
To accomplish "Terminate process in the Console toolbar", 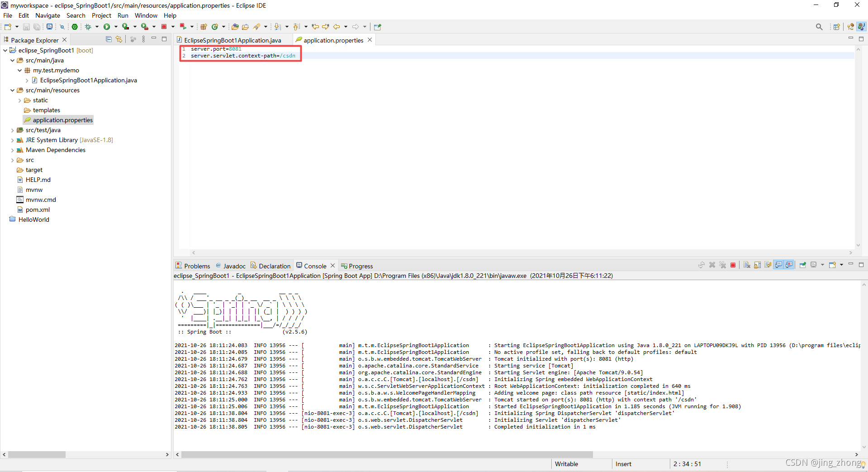I will (733, 265).
